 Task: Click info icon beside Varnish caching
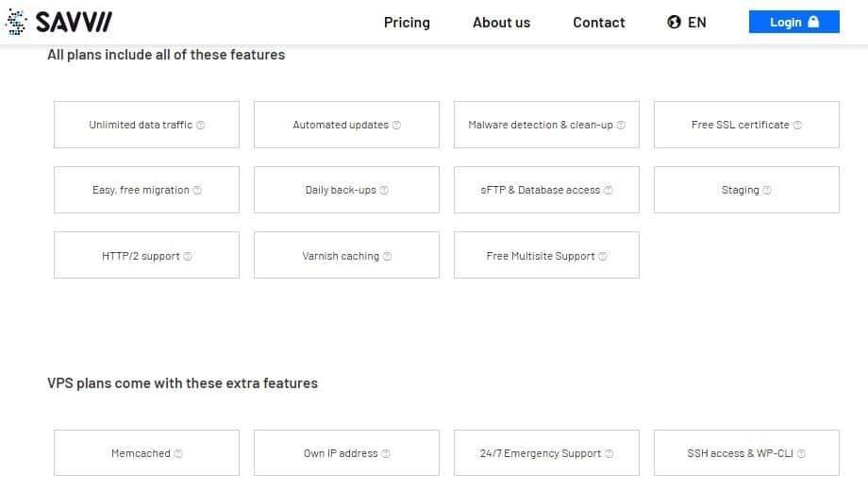tap(387, 256)
